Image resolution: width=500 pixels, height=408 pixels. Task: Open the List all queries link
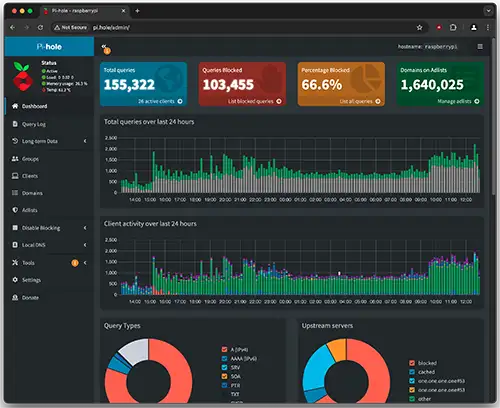[x=360, y=101]
